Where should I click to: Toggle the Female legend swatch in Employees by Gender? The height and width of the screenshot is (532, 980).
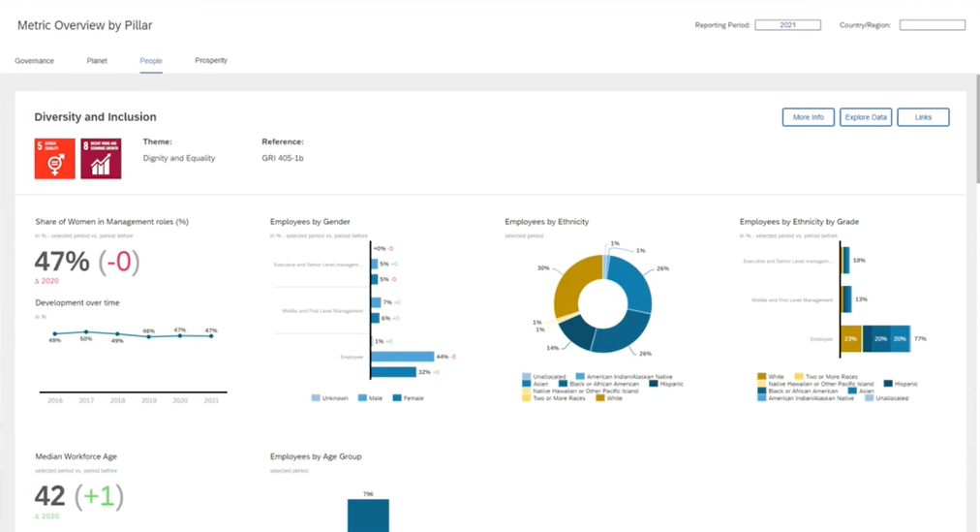tap(397, 398)
